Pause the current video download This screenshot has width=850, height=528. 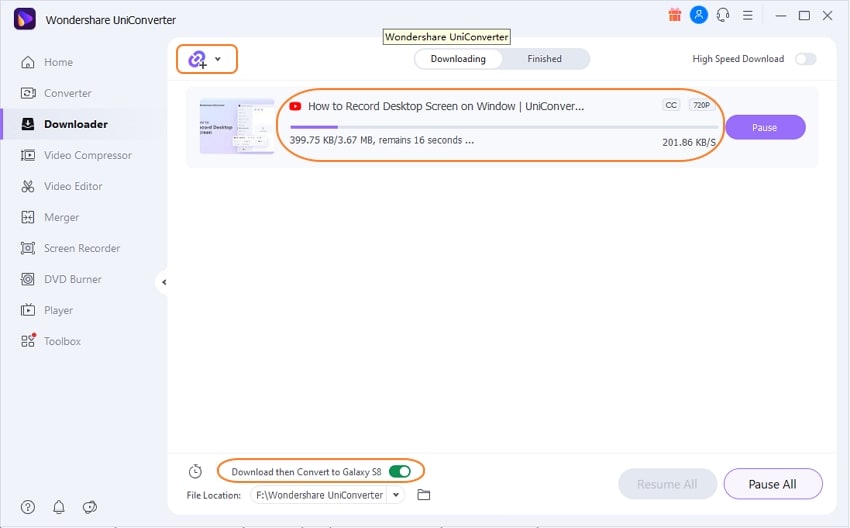point(765,127)
